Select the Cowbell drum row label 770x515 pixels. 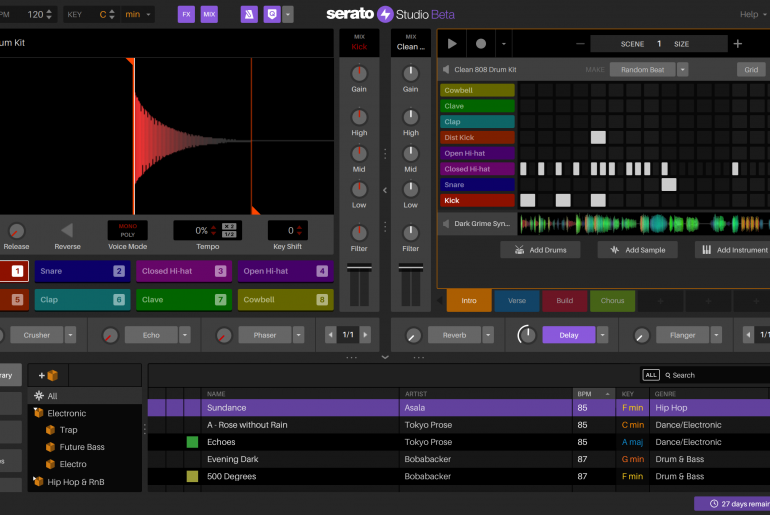477,90
